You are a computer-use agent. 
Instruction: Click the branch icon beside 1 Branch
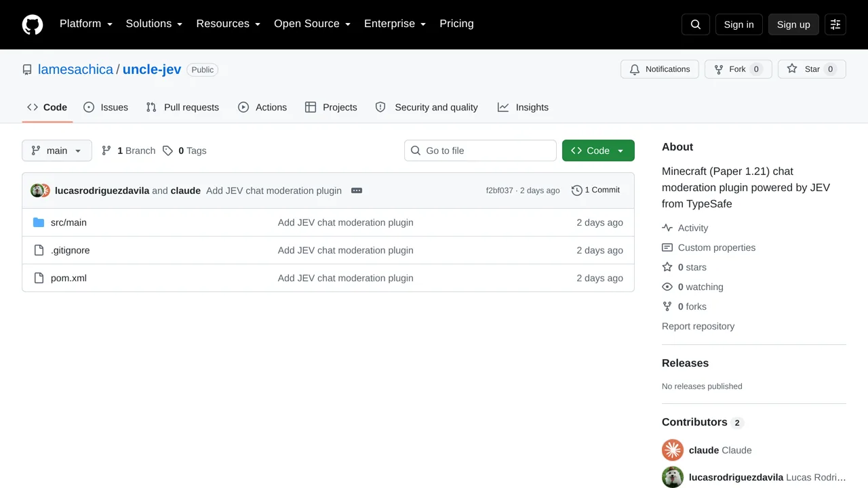106,150
